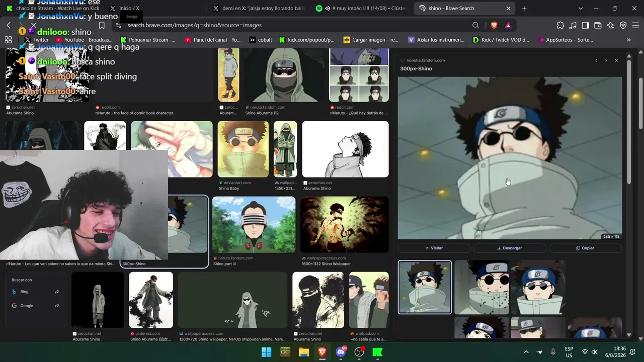This screenshot has height=362, width=644.
Task: Go back with the browser back arrow
Action: [x=9, y=25]
